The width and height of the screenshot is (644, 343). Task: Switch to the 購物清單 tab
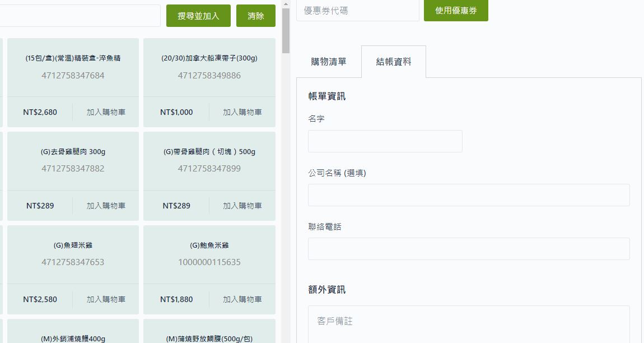pos(329,62)
